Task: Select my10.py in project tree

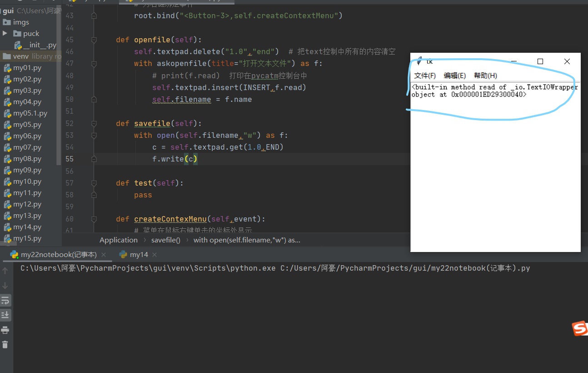Action: click(27, 181)
